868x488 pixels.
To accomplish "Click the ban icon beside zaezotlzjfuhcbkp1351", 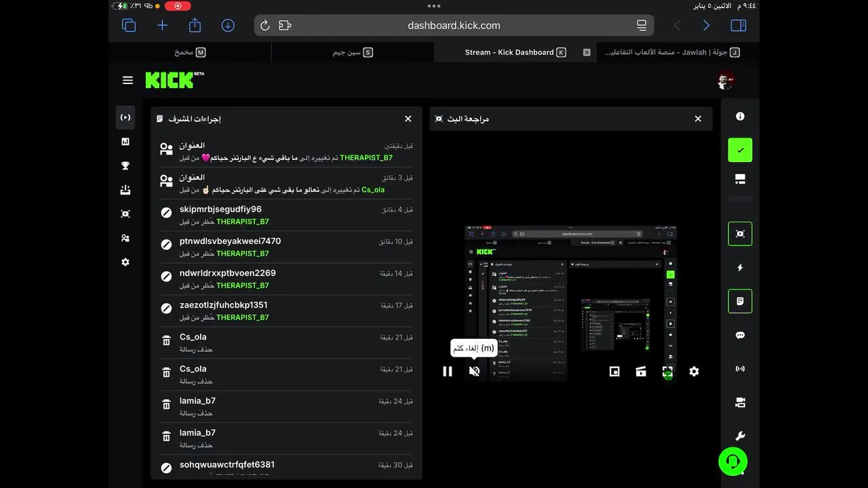I will point(166,308).
